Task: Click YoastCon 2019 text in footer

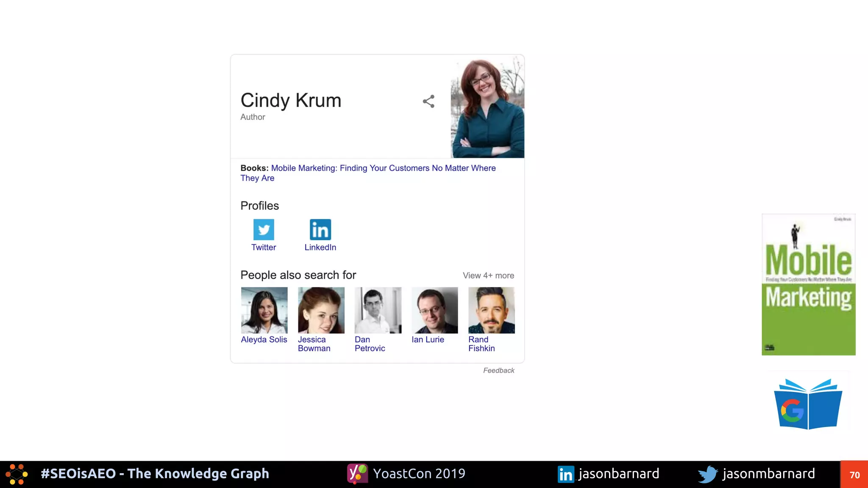Action: click(419, 474)
